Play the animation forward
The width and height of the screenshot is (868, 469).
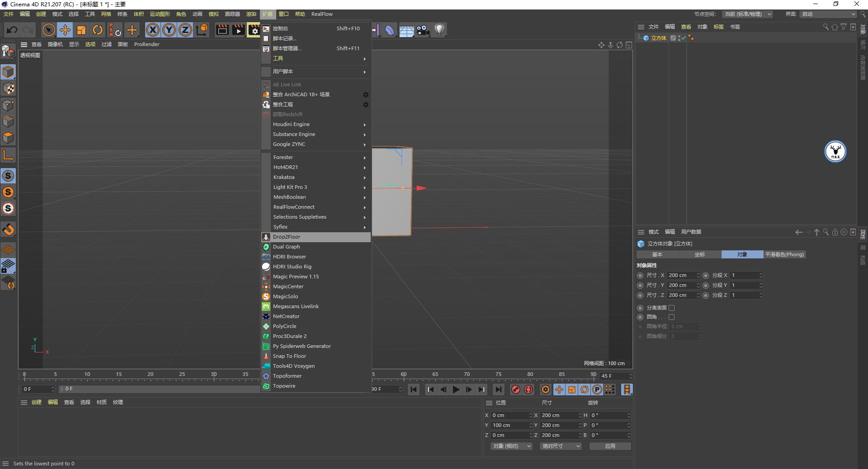456,389
